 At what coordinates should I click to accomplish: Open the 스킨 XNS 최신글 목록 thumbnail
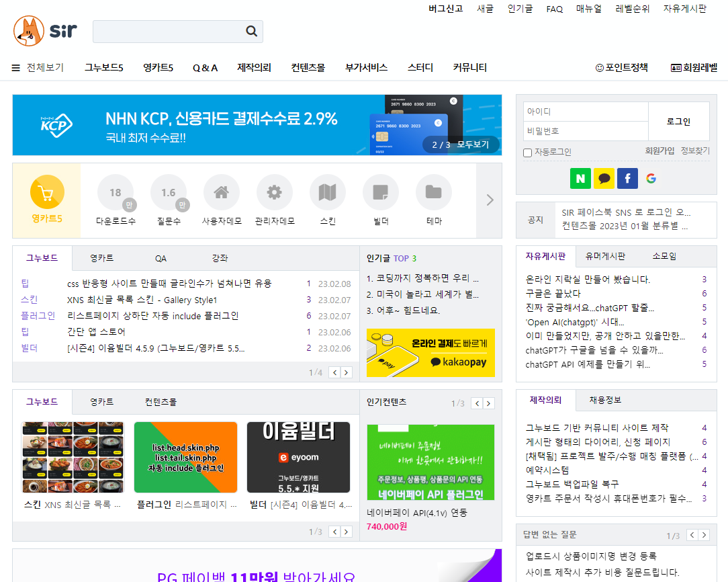coord(73,457)
